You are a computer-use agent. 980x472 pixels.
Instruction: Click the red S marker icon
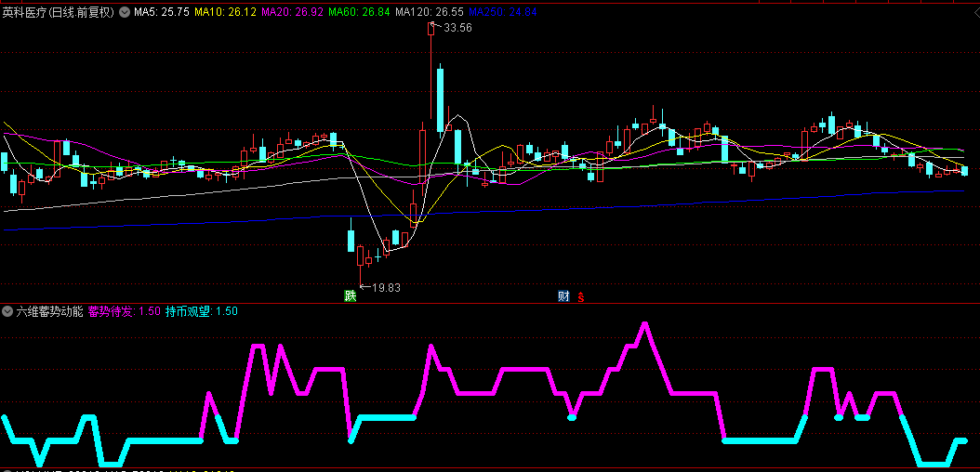pyautogui.click(x=580, y=297)
